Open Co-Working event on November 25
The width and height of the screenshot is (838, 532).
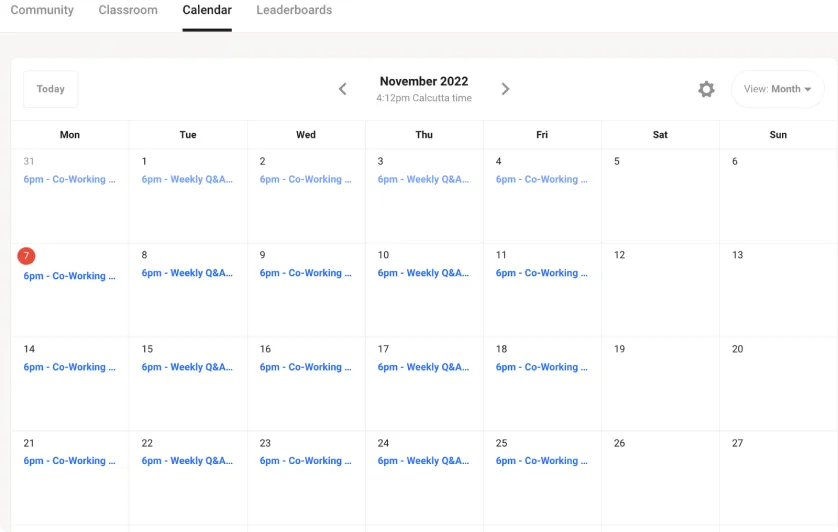[x=541, y=460]
